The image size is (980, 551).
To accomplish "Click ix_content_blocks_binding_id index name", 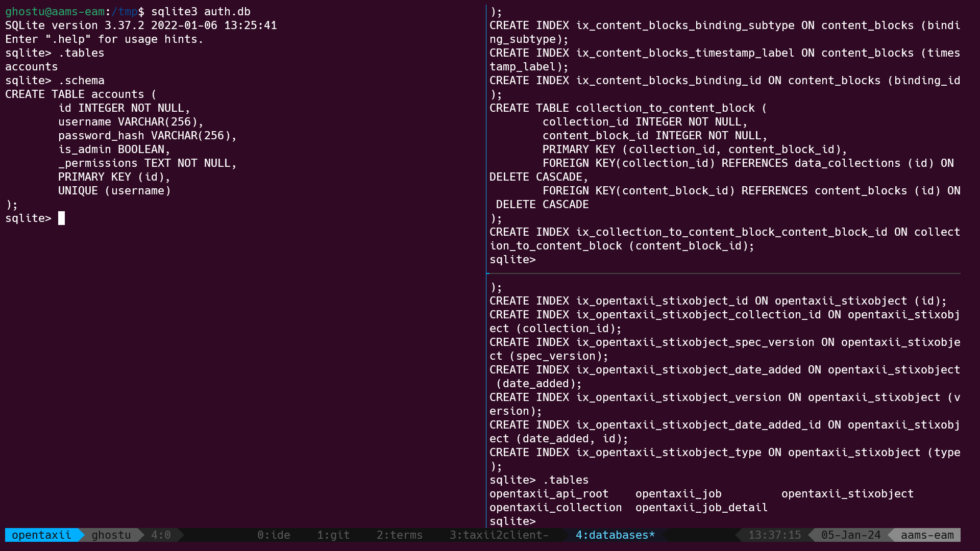I will (x=668, y=81).
